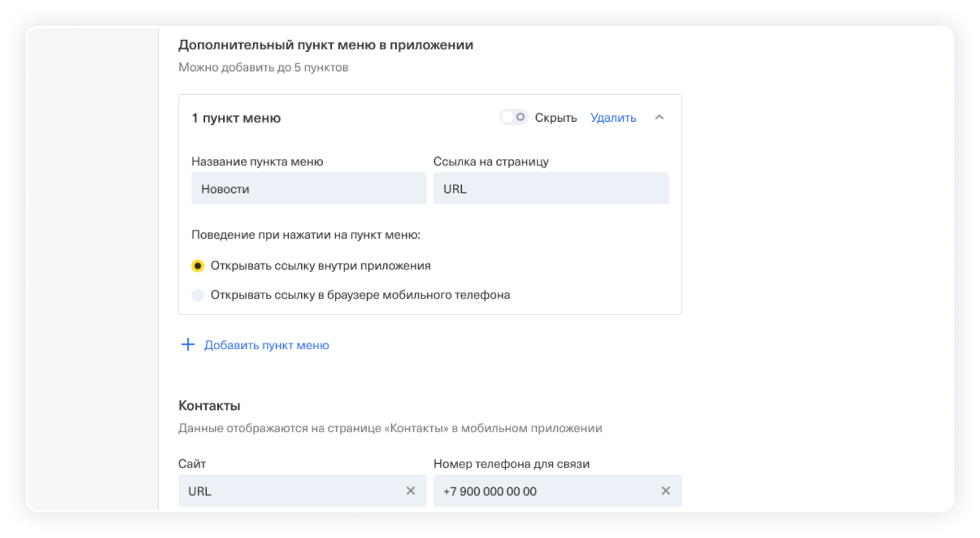Select 'Открывать ссылку внутри приложения' radio button
This screenshot has width=980, height=538.
pyautogui.click(x=198, y=266)
